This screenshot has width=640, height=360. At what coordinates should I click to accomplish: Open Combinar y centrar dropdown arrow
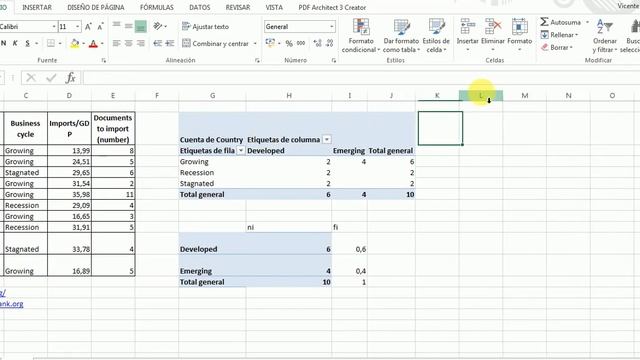(x=255, y=43)
